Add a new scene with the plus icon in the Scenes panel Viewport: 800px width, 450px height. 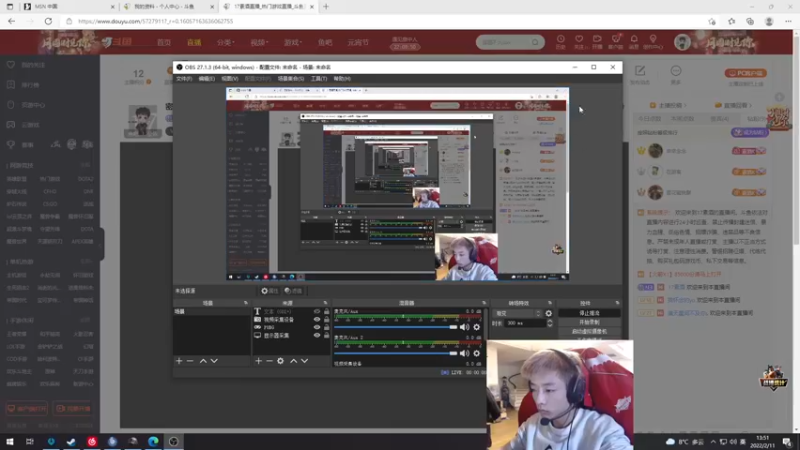[179, 361]
